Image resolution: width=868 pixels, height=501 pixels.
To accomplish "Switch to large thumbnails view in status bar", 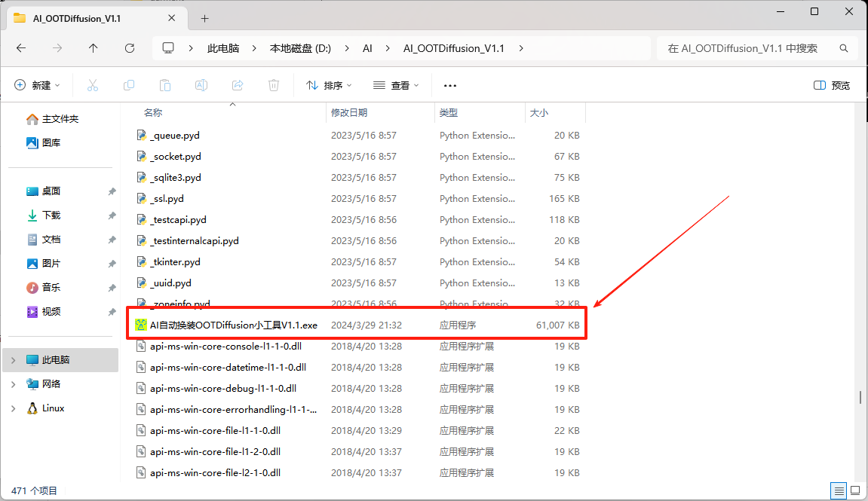I will tap(855, 490).
